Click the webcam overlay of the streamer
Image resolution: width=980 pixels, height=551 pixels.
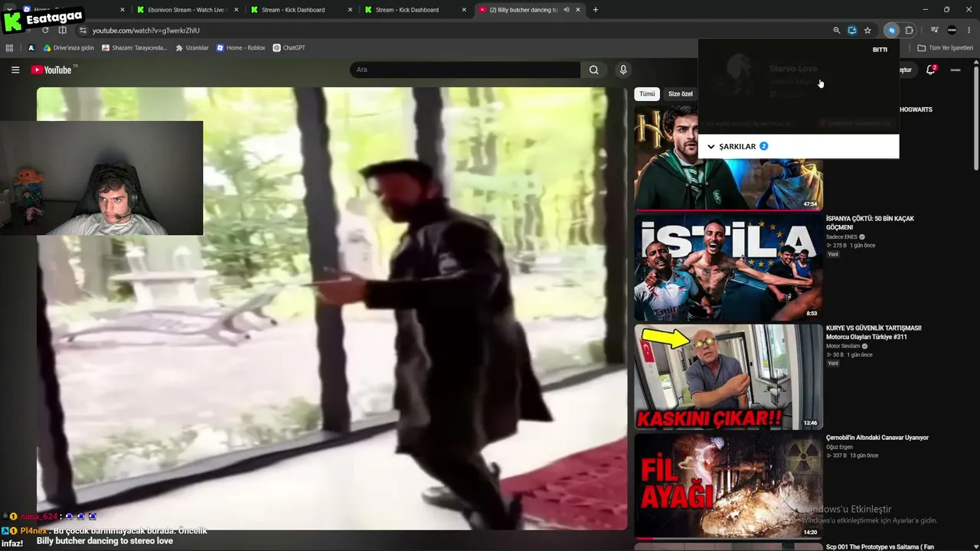[102, 178]
